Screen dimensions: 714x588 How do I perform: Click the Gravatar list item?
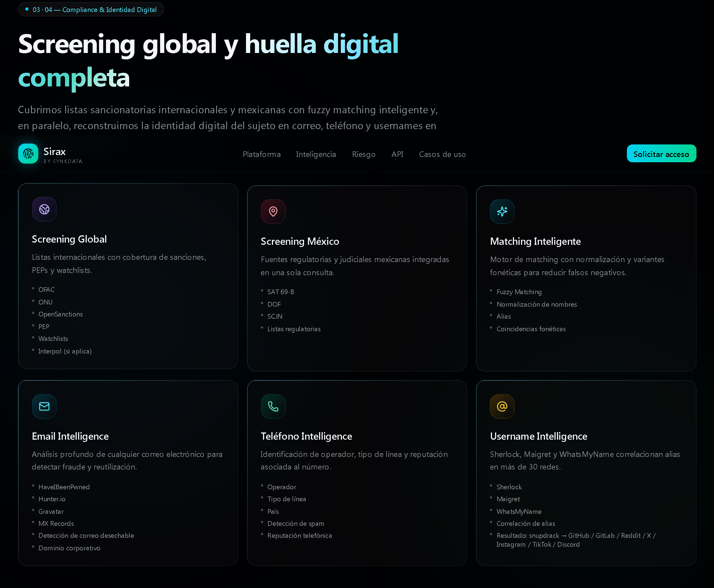click(51, 511)
